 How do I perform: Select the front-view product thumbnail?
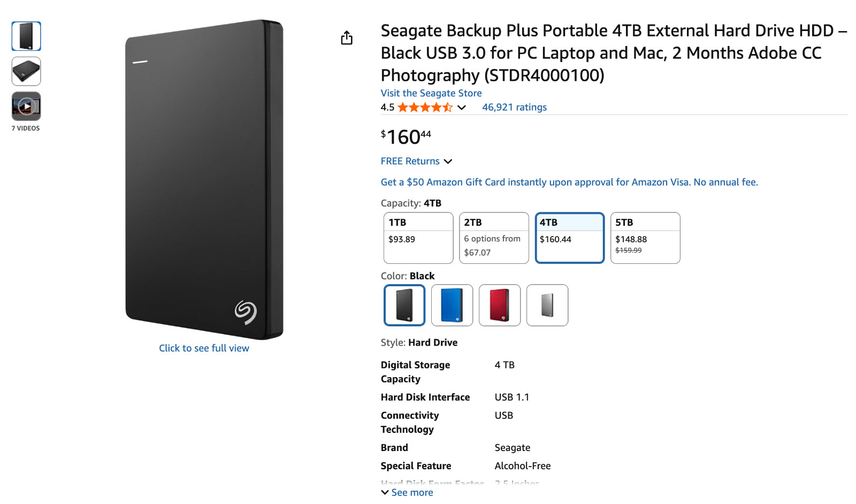pyautogui.click(x=25, y=36)
